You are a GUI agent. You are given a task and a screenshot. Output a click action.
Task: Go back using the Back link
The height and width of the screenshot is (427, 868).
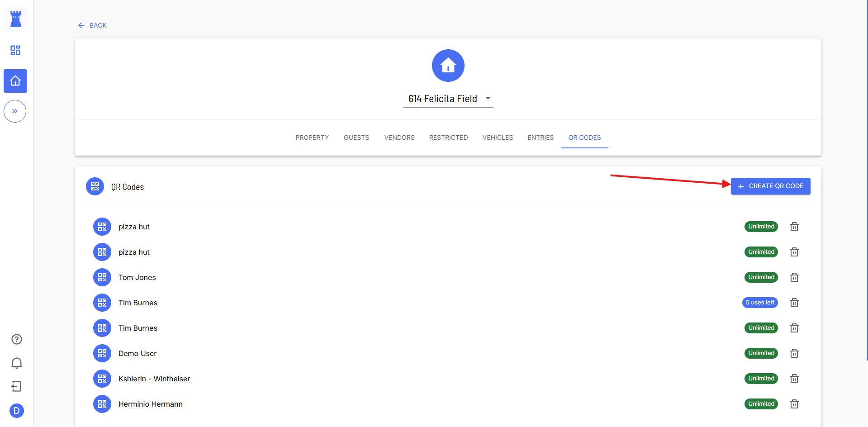pos(92,25)
